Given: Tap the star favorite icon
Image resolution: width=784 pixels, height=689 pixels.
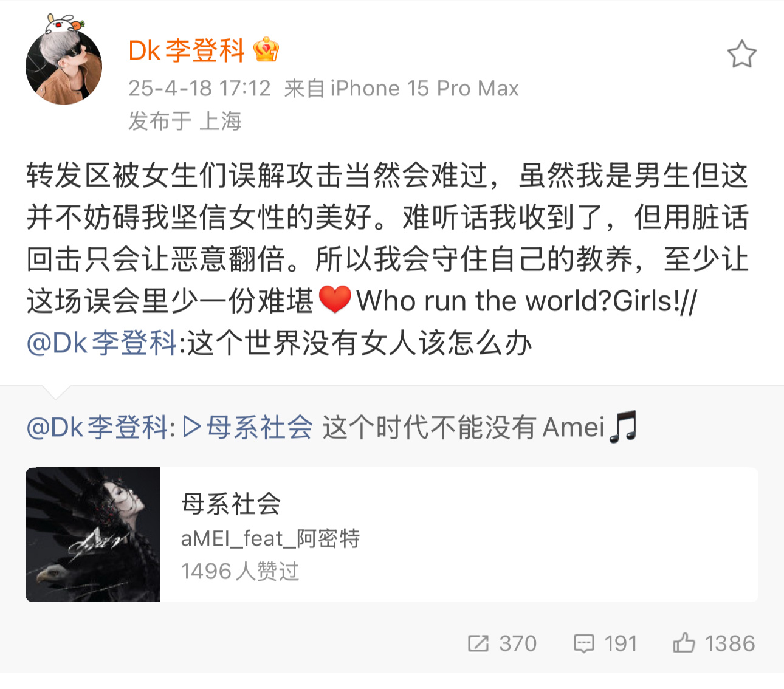Looking at the screenshot, I should pyautogui.click(x=741, y=54).
